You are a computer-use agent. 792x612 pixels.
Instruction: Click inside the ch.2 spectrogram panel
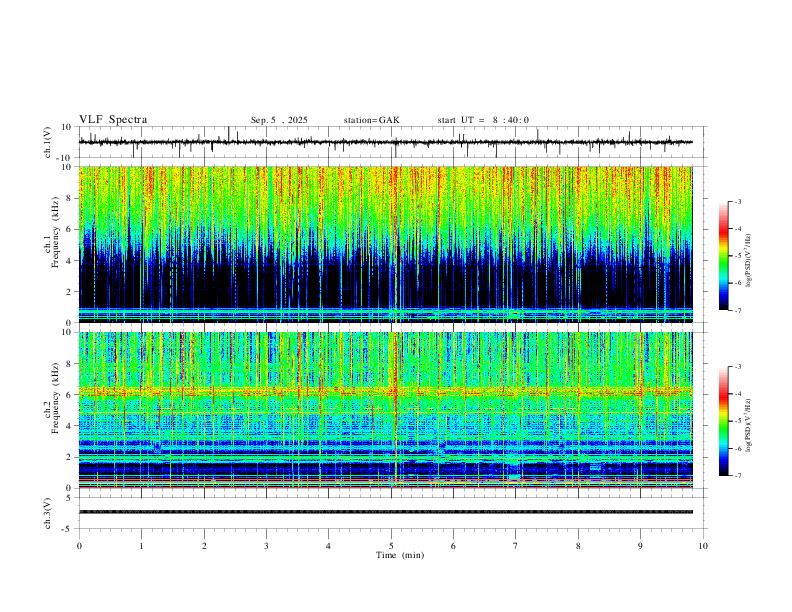(385, 410)
